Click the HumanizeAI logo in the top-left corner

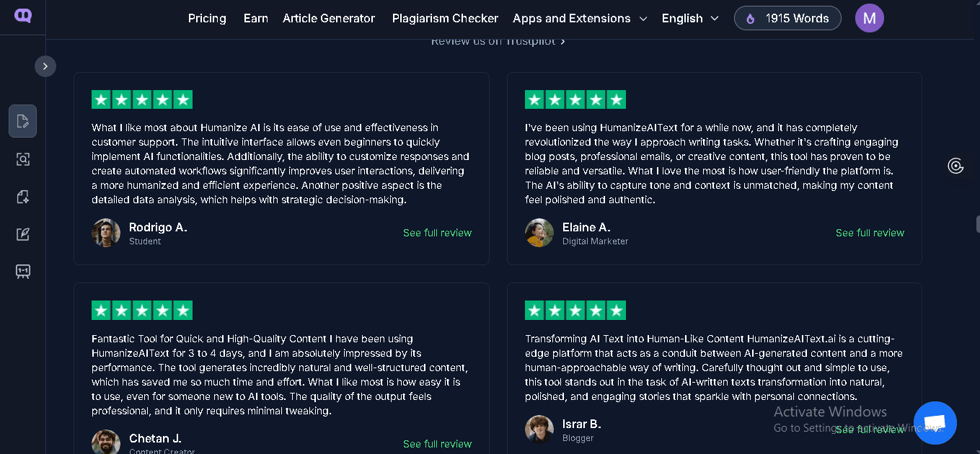(22, 15)
